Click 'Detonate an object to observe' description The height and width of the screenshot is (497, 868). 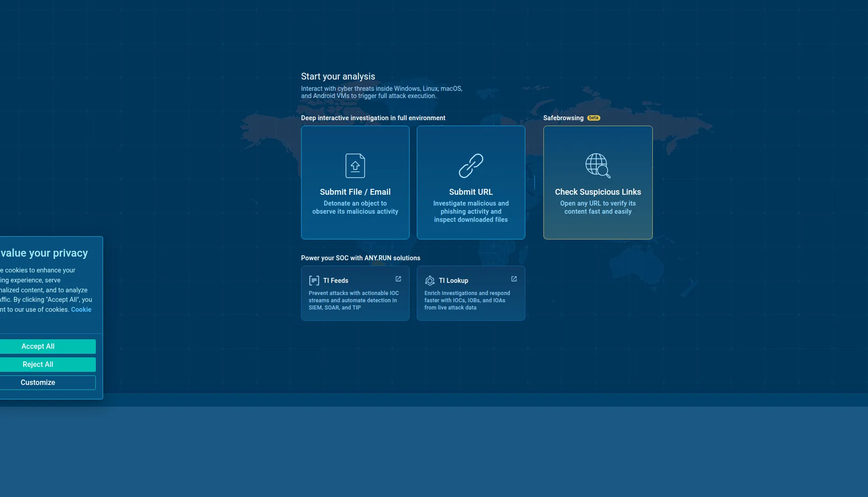355,207
